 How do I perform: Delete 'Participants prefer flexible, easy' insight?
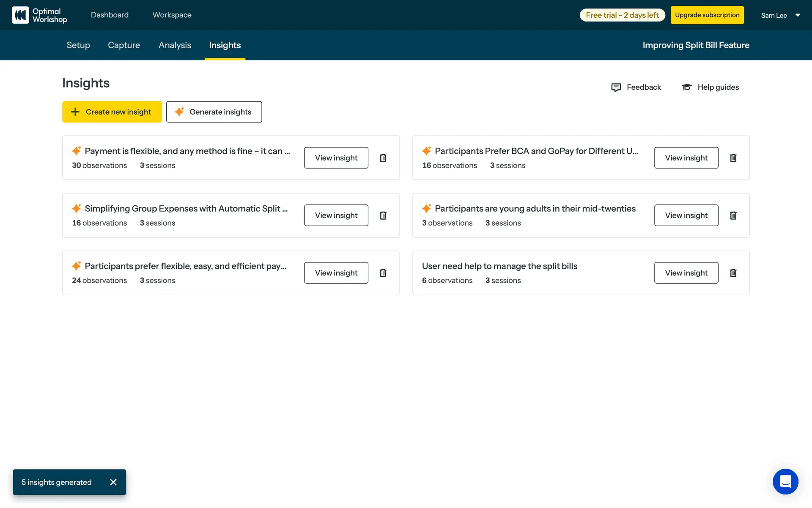point(383,273)
